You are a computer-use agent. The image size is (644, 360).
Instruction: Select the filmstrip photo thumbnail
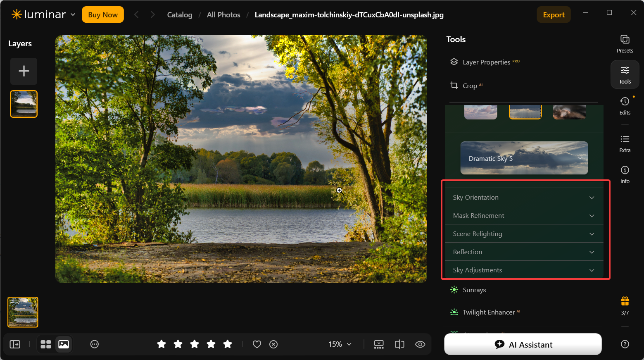pos(23,312)
